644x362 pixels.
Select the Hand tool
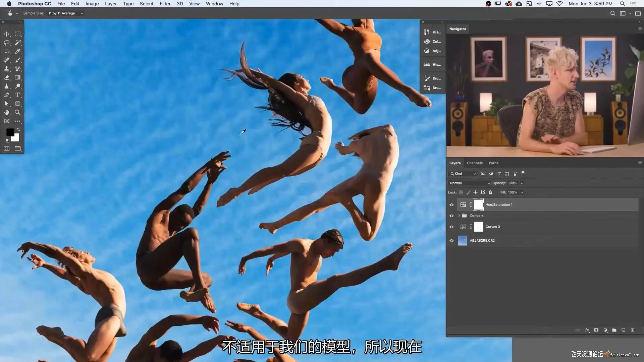tap(6, 112)
